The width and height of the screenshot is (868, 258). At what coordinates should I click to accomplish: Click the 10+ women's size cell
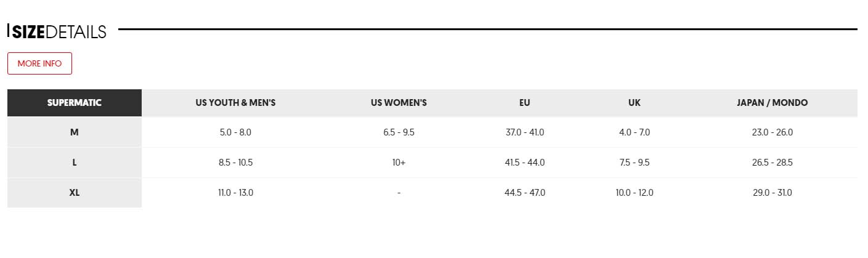(x=399, y=163)
